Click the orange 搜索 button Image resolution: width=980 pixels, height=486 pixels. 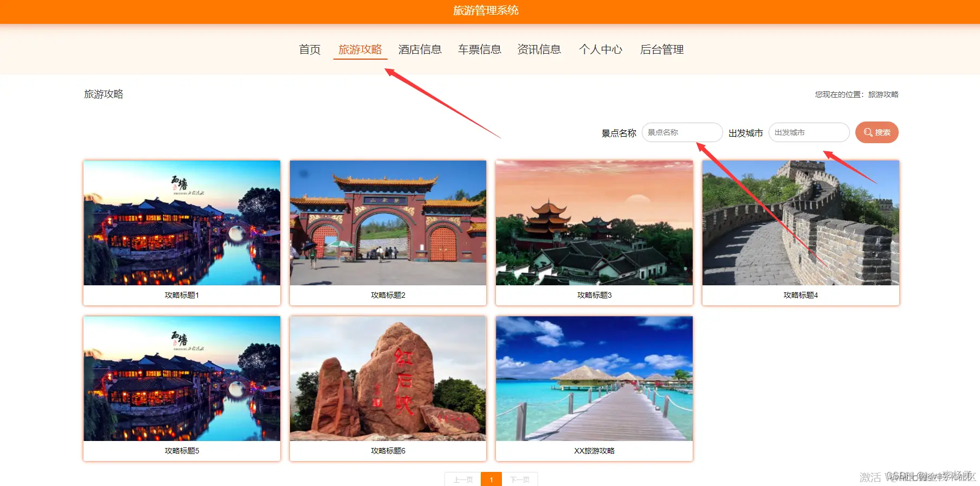coord(877,132)
